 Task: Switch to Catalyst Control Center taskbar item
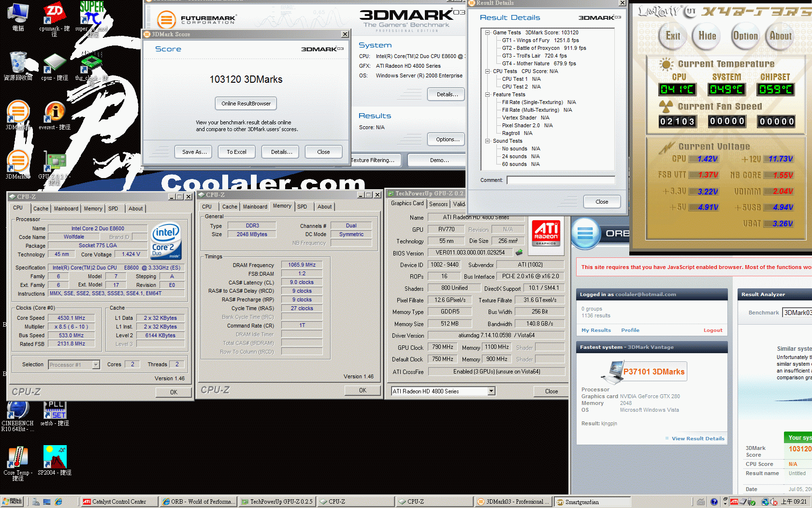[x=119, y=502]
